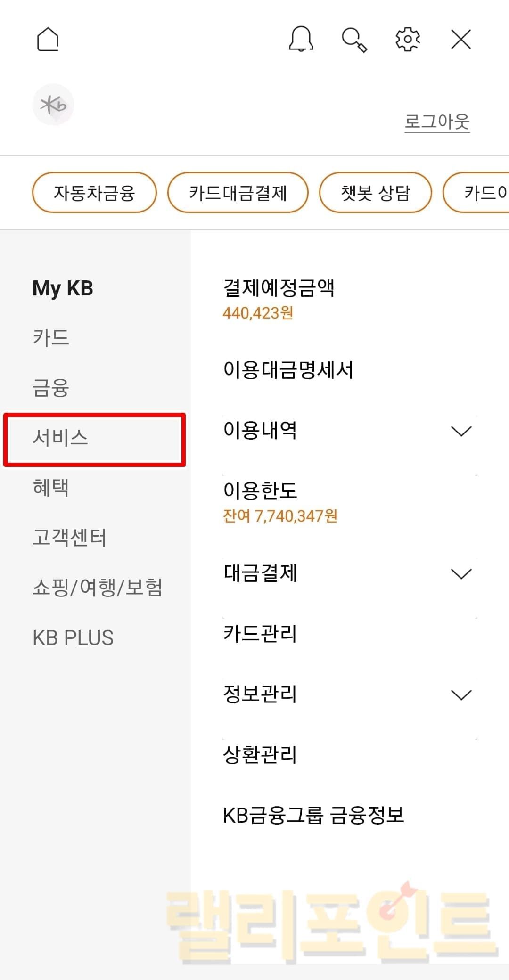Close the menu with X icon

click(x=461, y=39)
